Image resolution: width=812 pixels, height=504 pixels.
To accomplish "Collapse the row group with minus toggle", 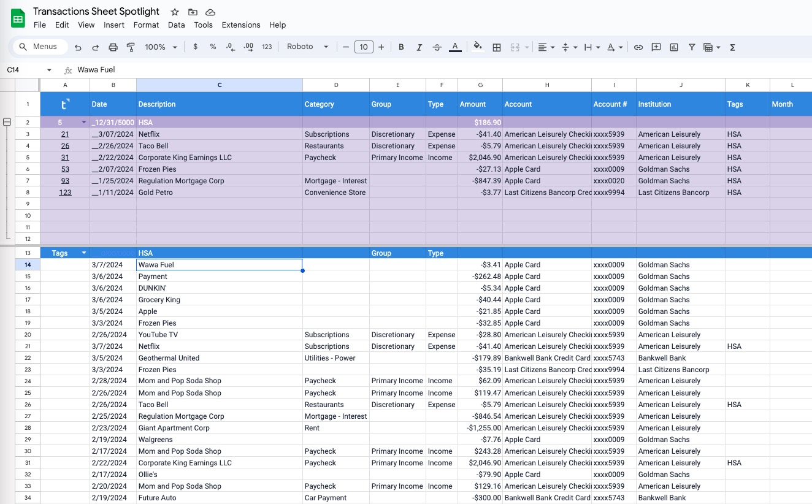I will (x=7, y=122).
